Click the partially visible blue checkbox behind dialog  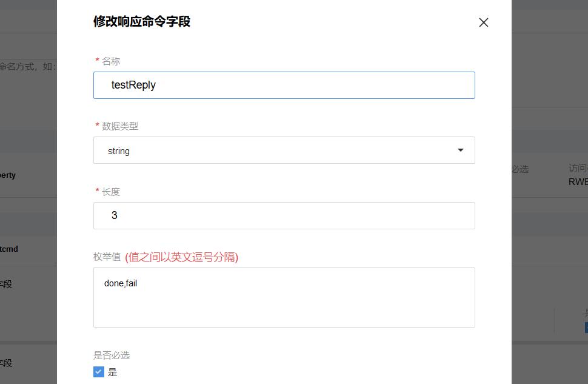pos(586,328)
